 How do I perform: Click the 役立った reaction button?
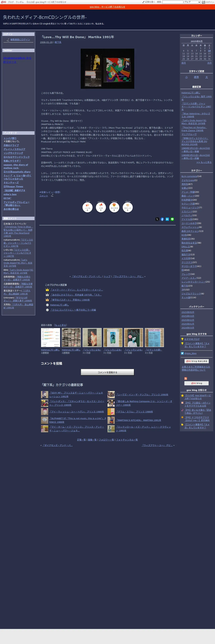tap(127, 207)
